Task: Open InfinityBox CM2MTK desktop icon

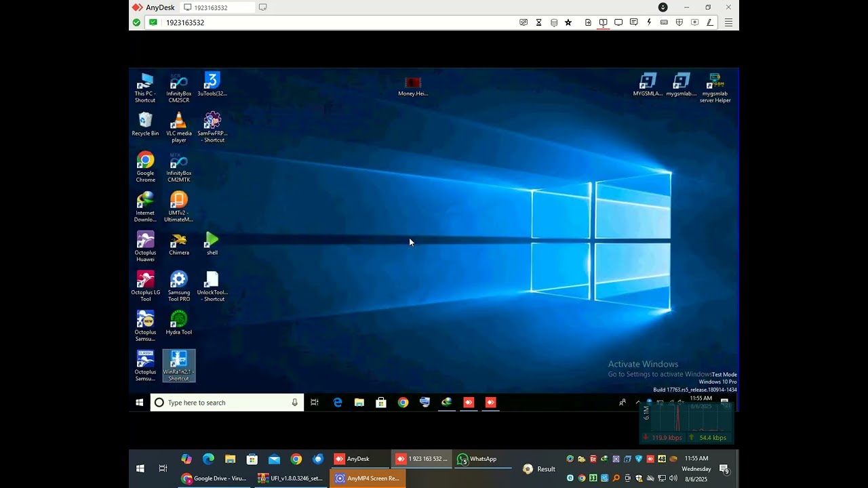Action: click(178, 167)
